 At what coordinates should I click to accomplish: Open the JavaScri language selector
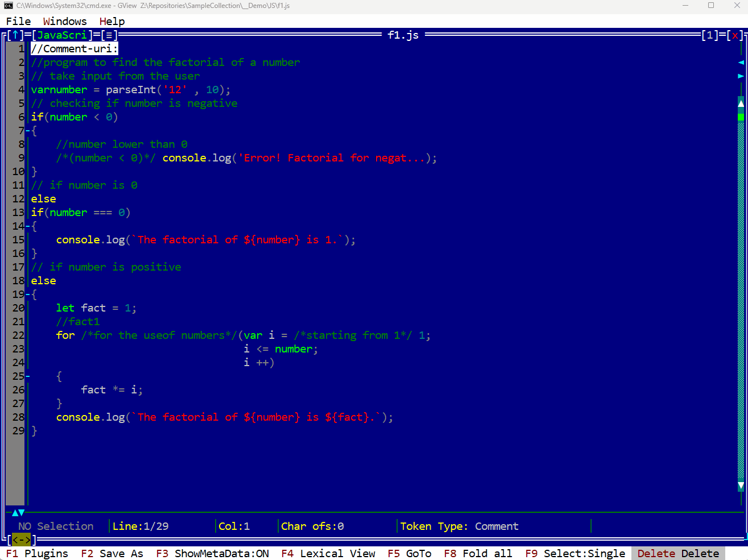click(63, 35)
